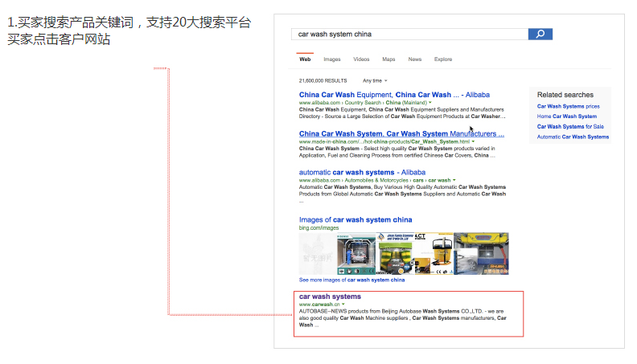Viewport: 637px width, 364px height.
Task: Expand arrow beside www.carwash.cn URL
Action: pos(343,305)
